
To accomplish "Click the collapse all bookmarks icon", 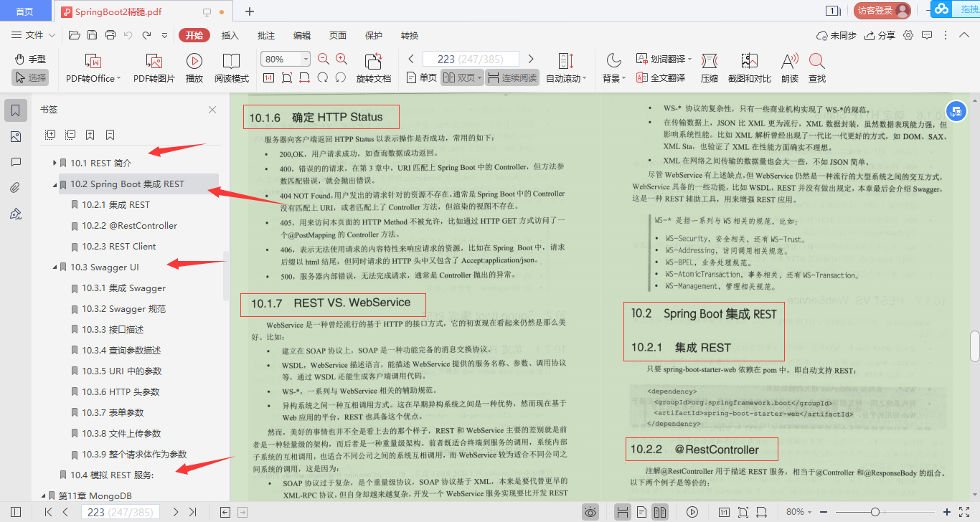I will (70, 134).
